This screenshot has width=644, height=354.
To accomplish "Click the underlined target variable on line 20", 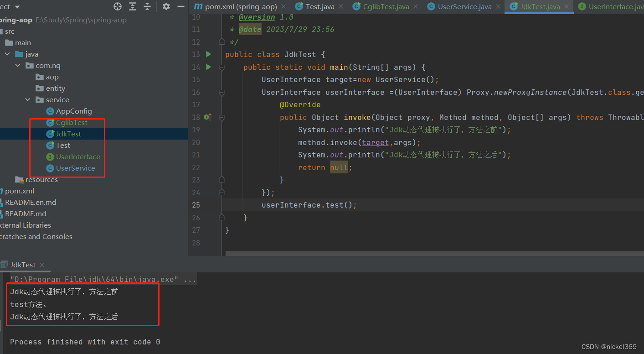I will click(x=376, y=142).
